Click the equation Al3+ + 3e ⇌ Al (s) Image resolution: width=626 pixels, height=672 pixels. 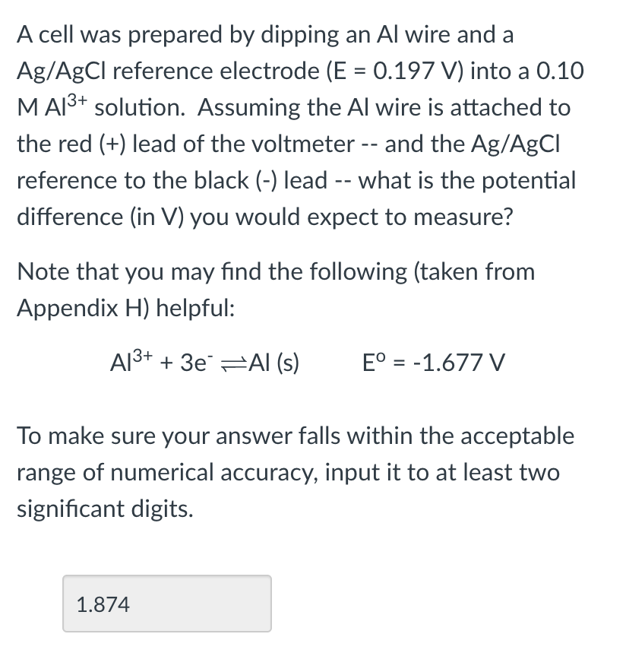tap(205, 363)
